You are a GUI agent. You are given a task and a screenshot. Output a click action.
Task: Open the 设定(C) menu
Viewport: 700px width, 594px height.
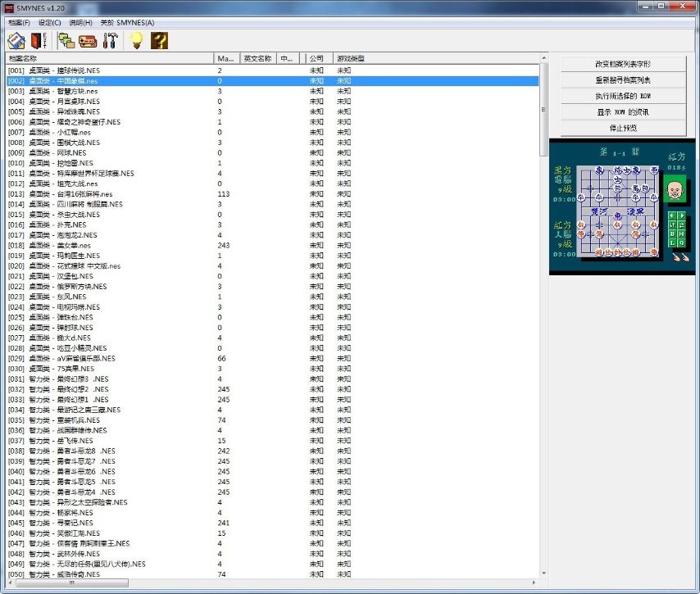click(49, 22)
